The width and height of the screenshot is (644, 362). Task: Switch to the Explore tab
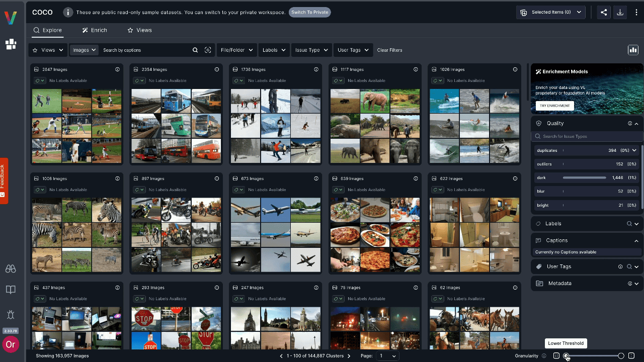47,30
